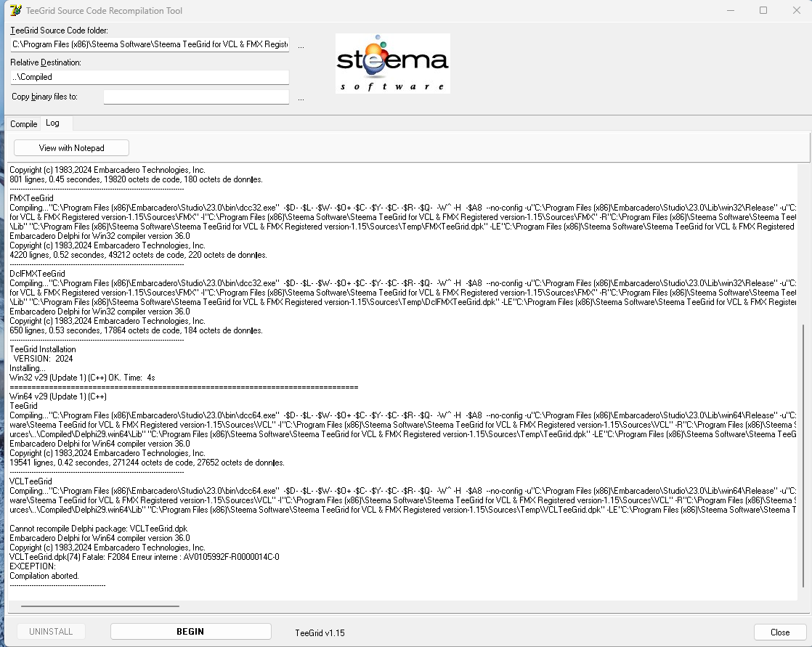
Task: Click the BEGIN button
Action: [x=190, y=632]
